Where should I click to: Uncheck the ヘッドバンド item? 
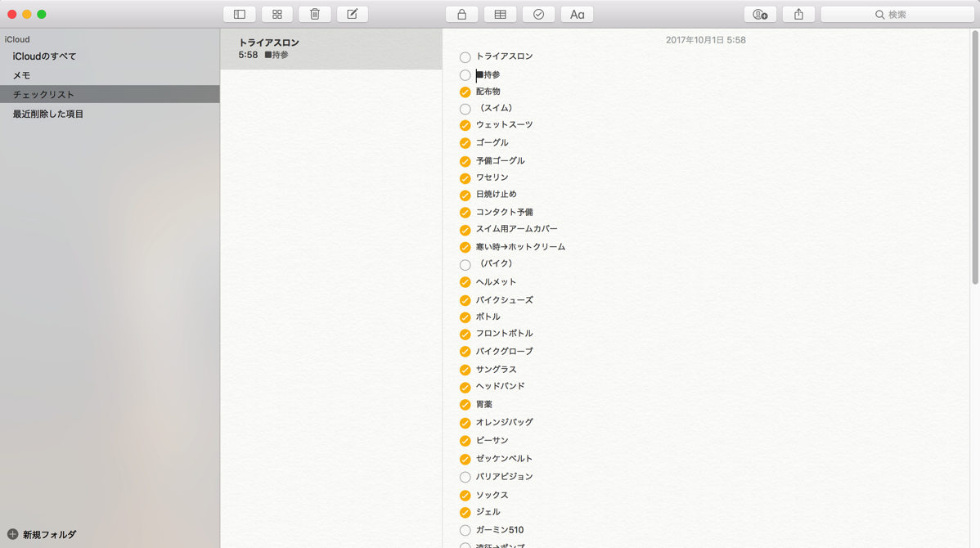[465, 388]
